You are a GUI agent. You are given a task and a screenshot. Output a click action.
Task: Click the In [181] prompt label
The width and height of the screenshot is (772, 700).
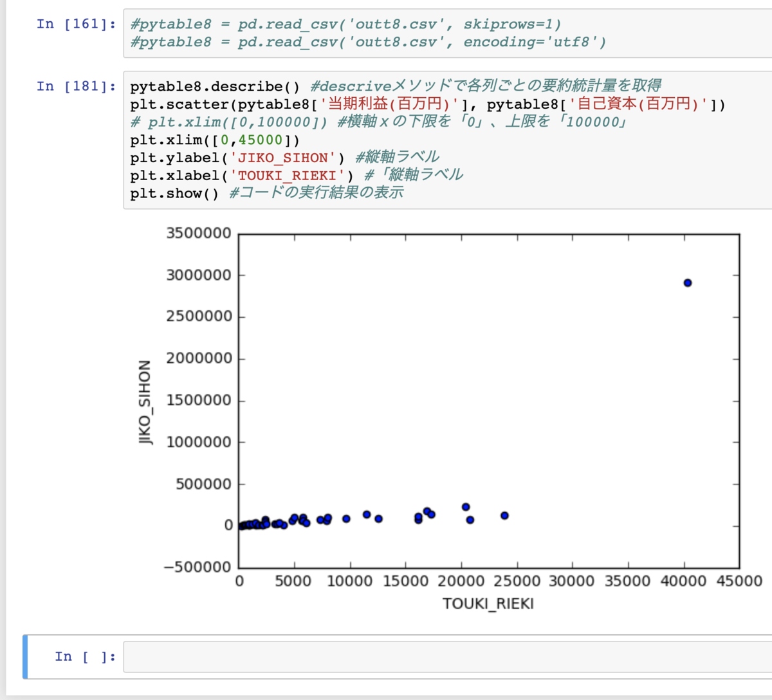pos(77,86)
